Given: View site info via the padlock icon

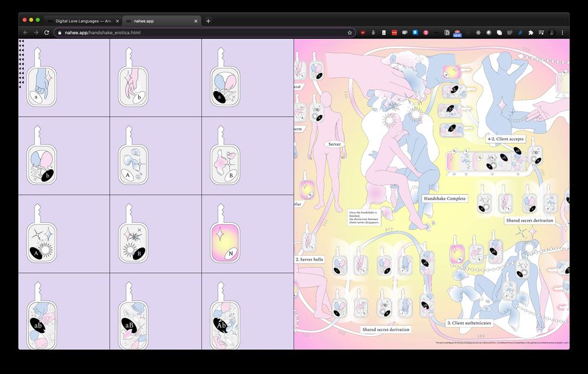Looking at the screenshot, I should (x=59, y=32).
